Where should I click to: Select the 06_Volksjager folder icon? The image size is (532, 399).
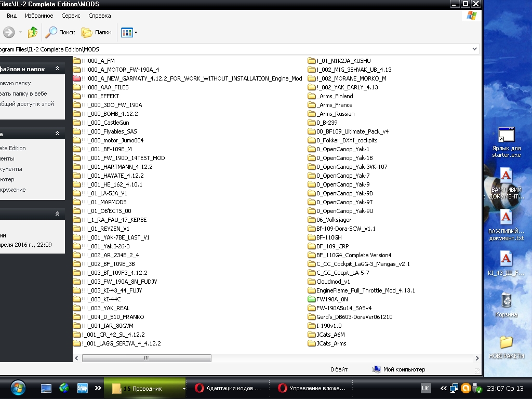[x=312, y=220]
